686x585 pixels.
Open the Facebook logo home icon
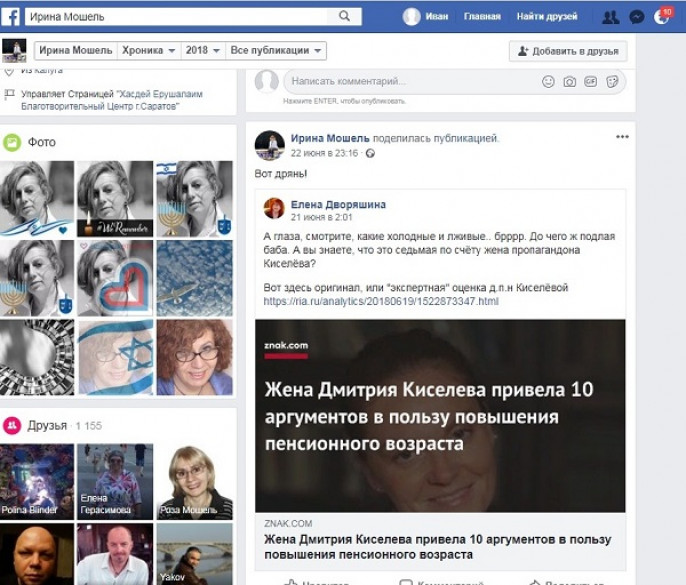pyautogui.click(x=10, y=17)
